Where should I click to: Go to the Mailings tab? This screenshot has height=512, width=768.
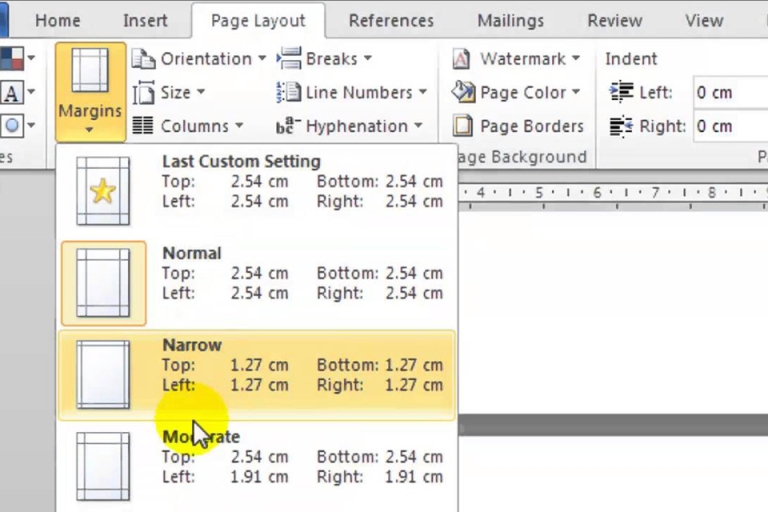[510, 21]
